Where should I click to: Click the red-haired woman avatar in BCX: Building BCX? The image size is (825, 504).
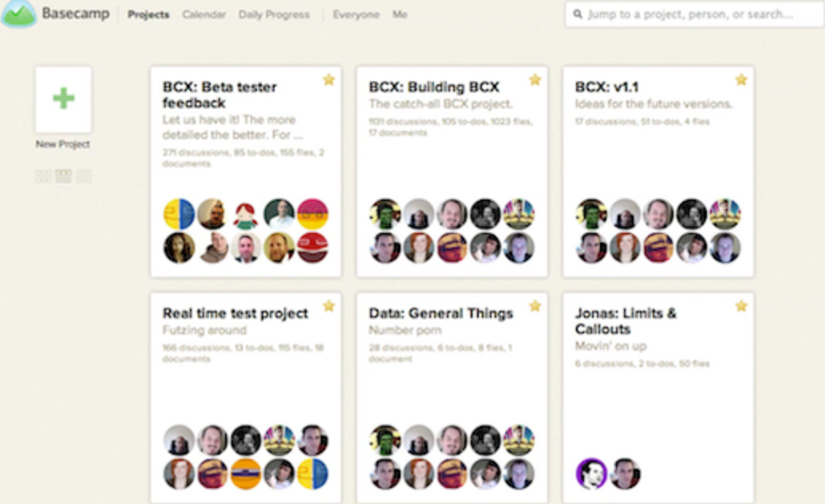419,247
